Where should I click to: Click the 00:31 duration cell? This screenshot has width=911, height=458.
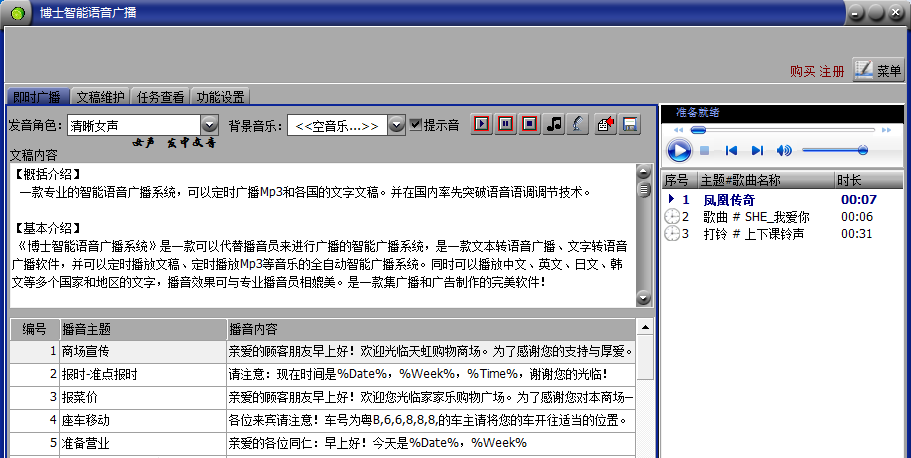tap(856, 234)
